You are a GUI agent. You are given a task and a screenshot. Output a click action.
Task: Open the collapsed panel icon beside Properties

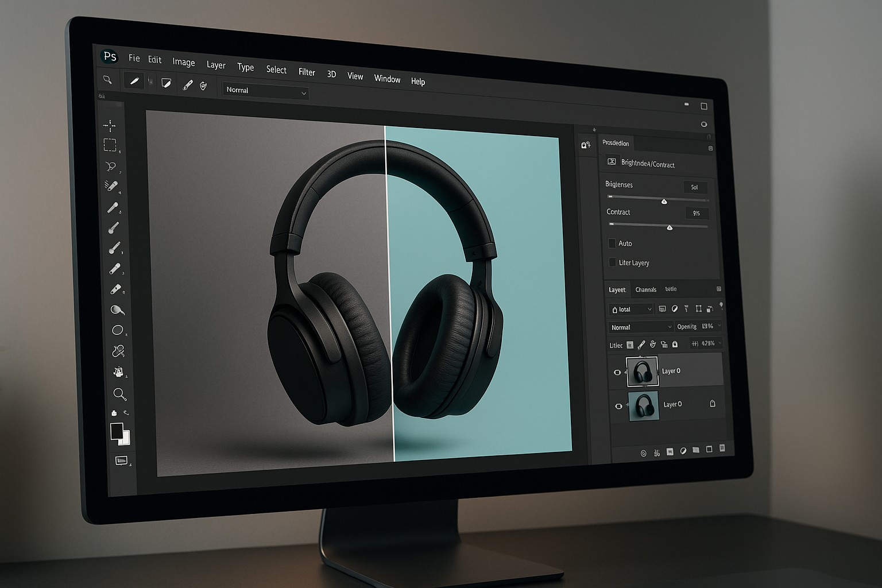586,145
